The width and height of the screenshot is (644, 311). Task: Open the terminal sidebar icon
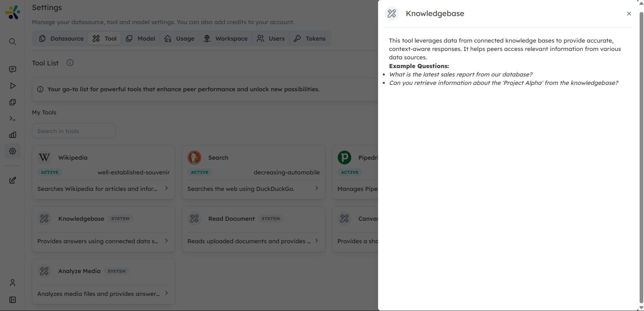[x=12, y=118]
